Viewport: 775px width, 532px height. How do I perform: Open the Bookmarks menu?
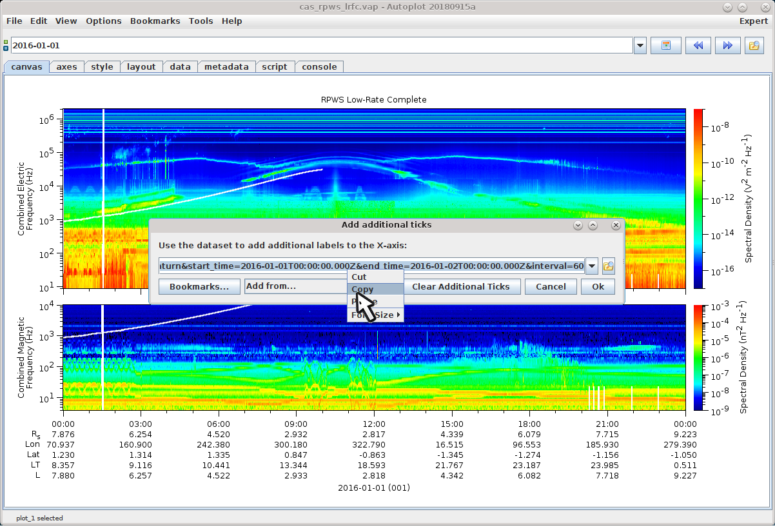[x=155, y=21]
